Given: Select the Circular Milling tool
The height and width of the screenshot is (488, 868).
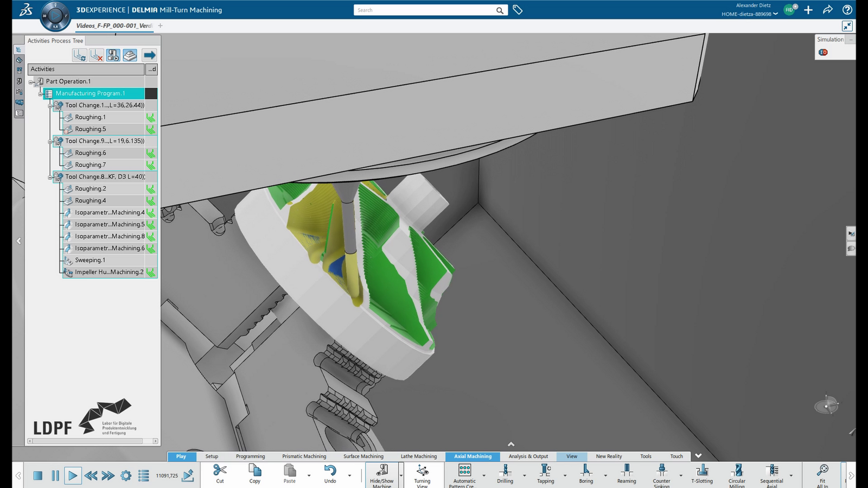Looking at the screenshot, I should tap(737, 475).
